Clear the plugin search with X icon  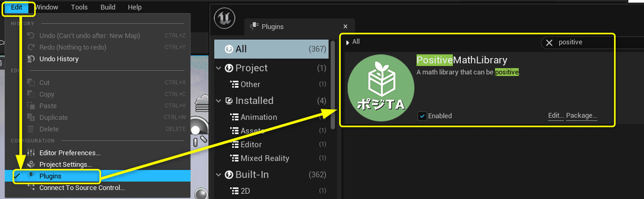pyautogui.click(x=549, y=42)
